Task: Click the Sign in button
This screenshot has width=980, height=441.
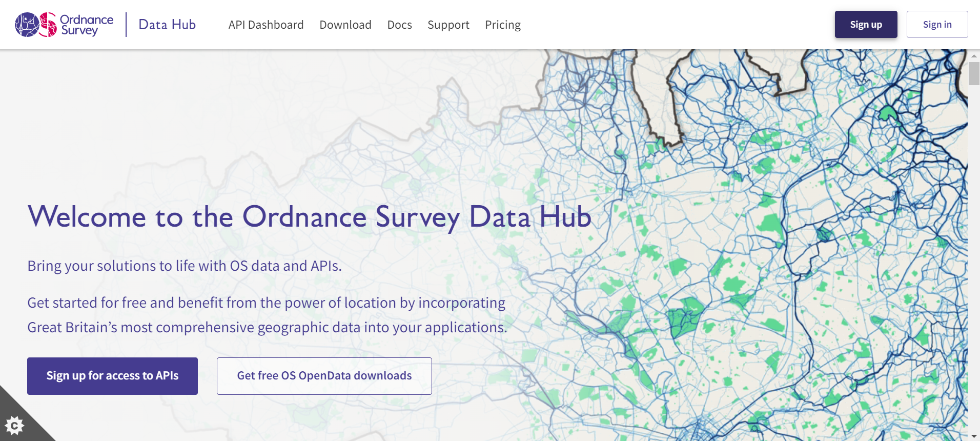Action: (937, 24)
